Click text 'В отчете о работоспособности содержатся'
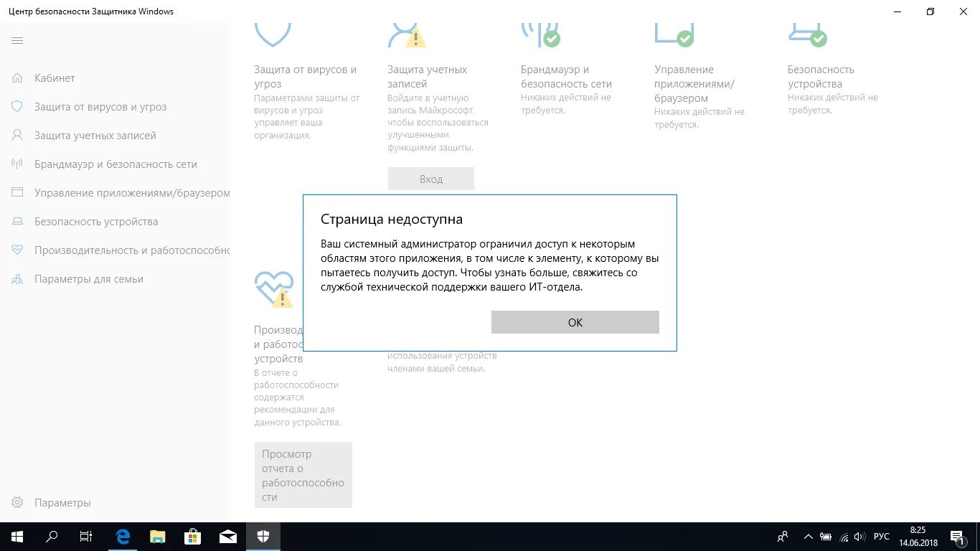The height and width of the screenshot is (551, 980). pyautogui.click(x=296, y=385)
